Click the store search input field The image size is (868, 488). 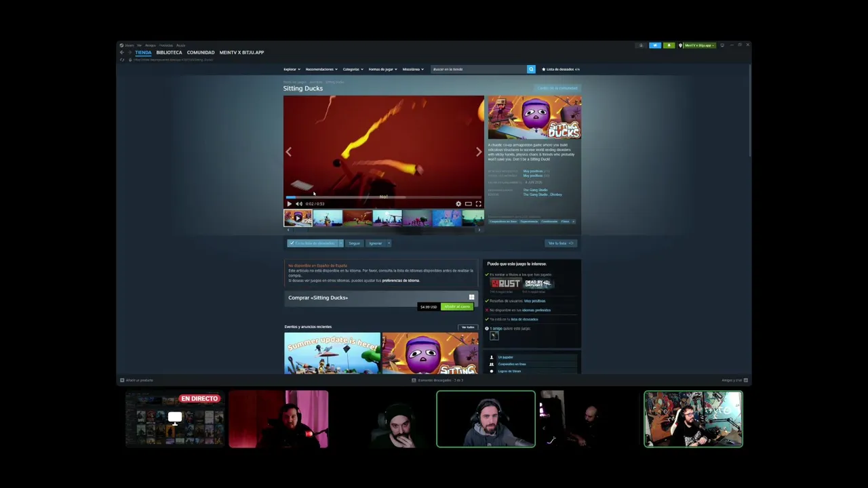[479, 69]
